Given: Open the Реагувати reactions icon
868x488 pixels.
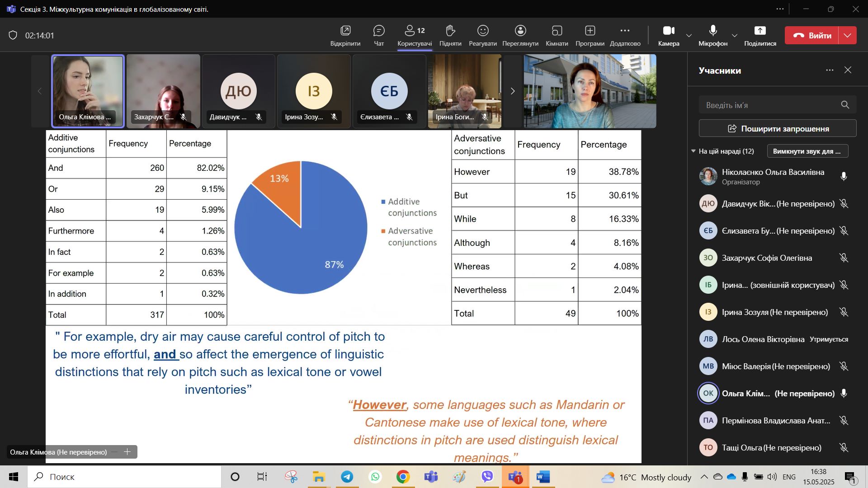Looking at the screenshot, I should (x=483, y=31).
